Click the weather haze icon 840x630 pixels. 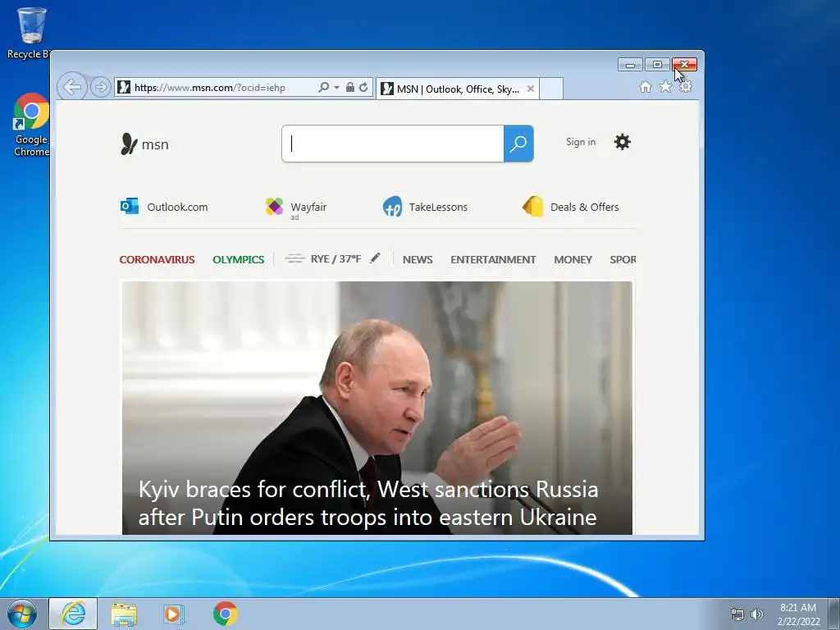coord(294,258)
